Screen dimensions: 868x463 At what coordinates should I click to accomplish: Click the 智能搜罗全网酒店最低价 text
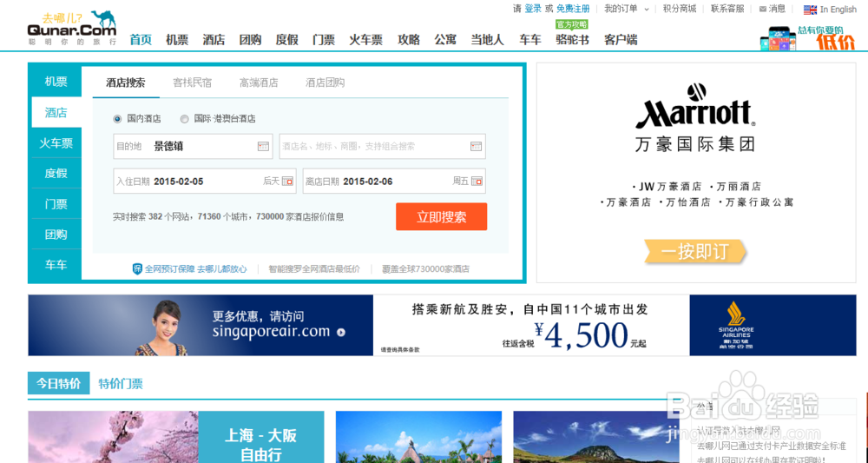coord(314,269)
